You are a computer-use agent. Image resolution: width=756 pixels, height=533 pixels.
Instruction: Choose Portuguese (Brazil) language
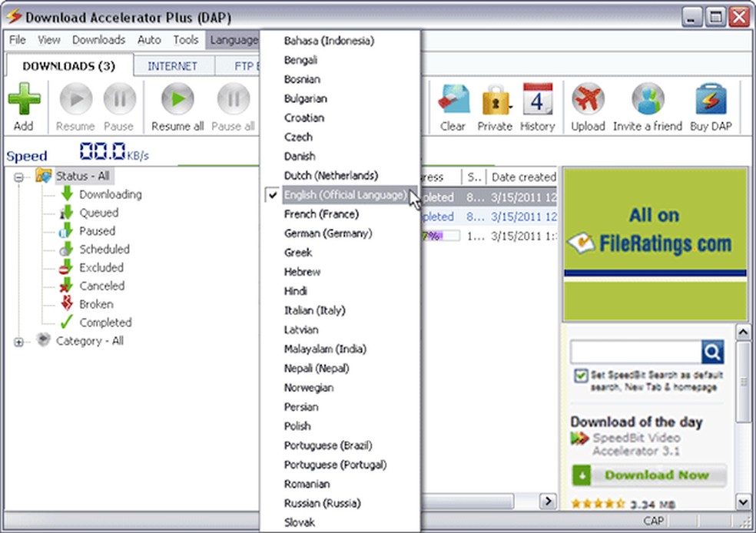[x=340, y=445]
